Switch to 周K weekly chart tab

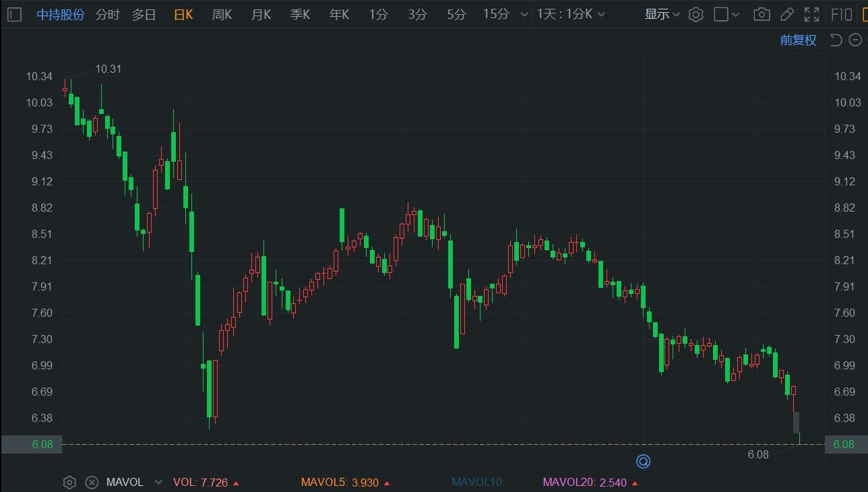click(x=222, y=14)
